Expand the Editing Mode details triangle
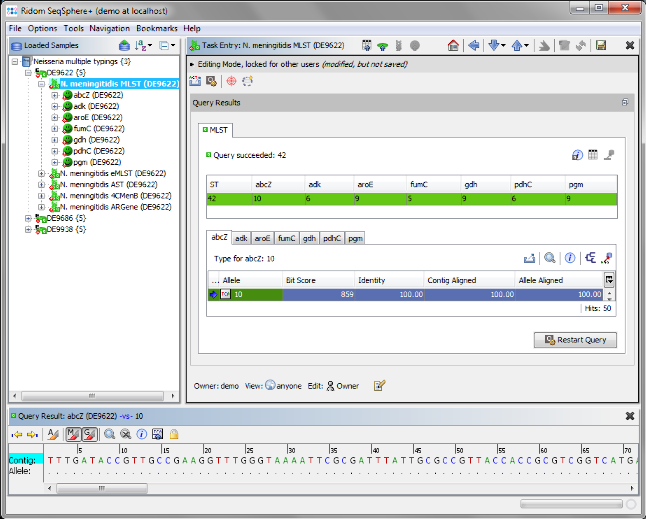Screen dimensions: 646x519 click(192, 64)
